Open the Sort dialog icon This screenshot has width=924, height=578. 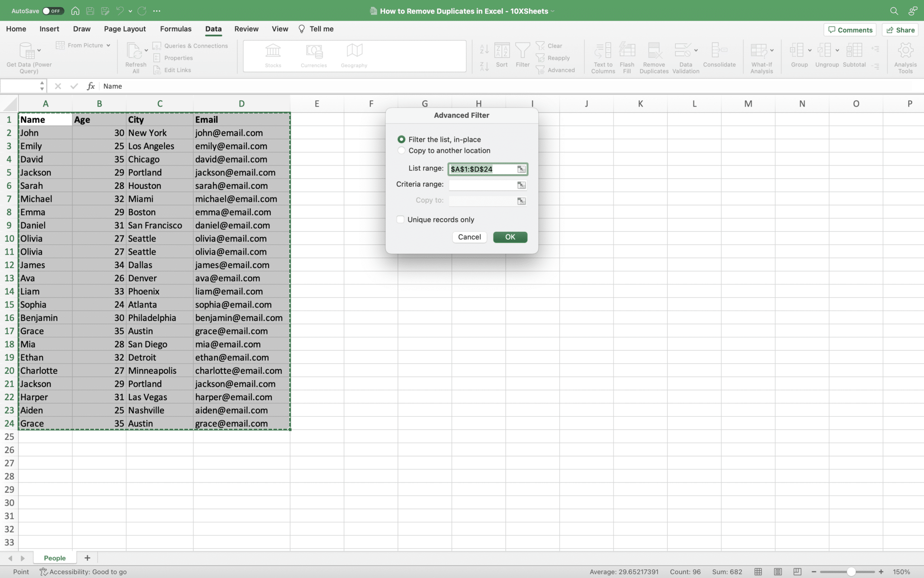502,51
